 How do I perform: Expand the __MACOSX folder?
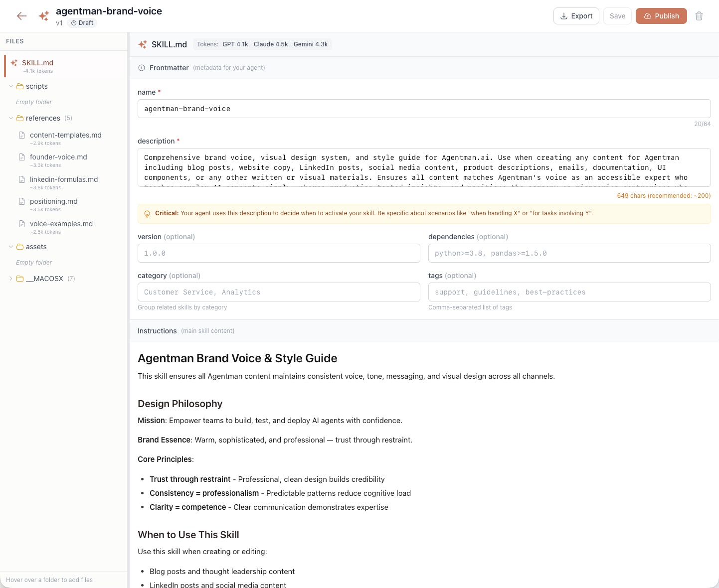[x=11, y=279]
